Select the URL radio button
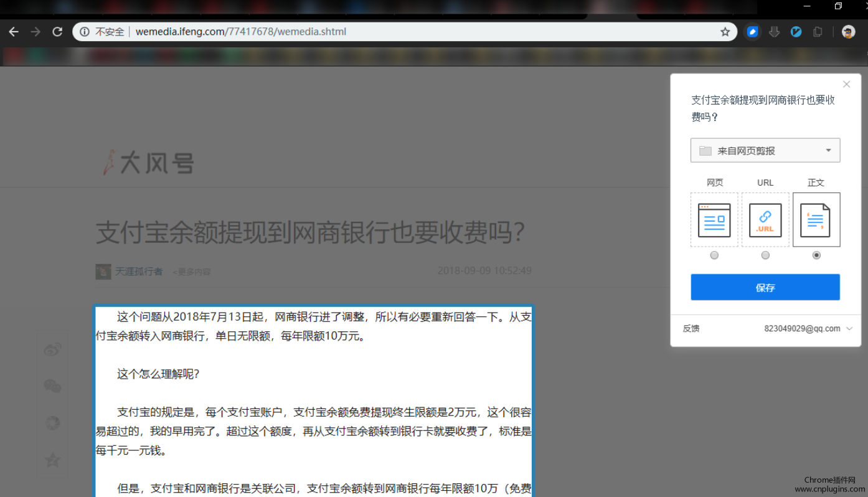 click(765, 255)
